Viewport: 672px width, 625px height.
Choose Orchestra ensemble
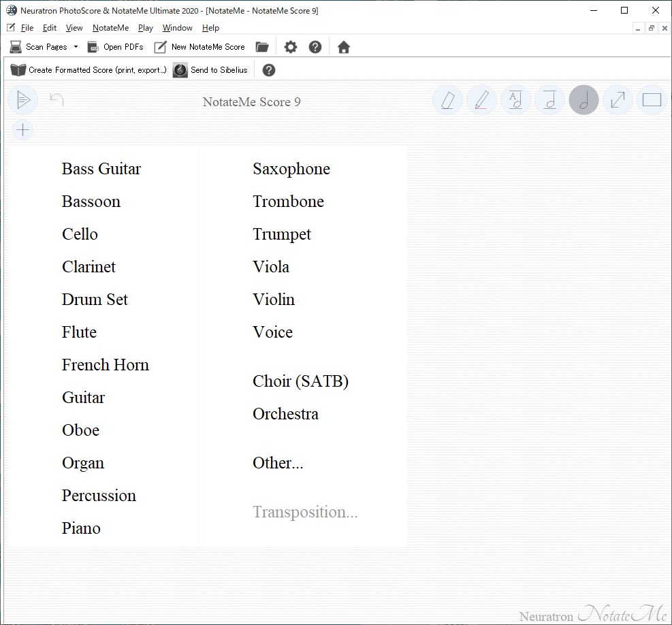[x=285, y=414]
